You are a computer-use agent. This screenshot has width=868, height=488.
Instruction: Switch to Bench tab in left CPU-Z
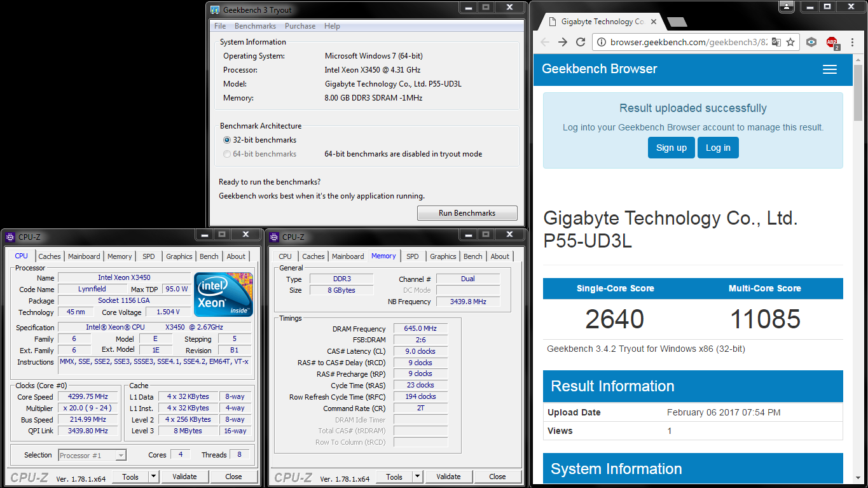(x=209, y=256)
